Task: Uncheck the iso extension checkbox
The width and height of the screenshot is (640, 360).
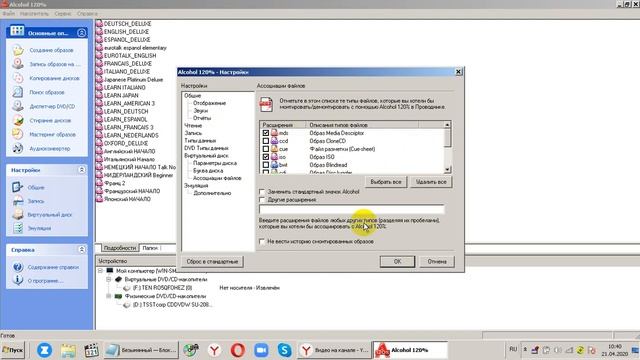Action: [x=266, y=157]
